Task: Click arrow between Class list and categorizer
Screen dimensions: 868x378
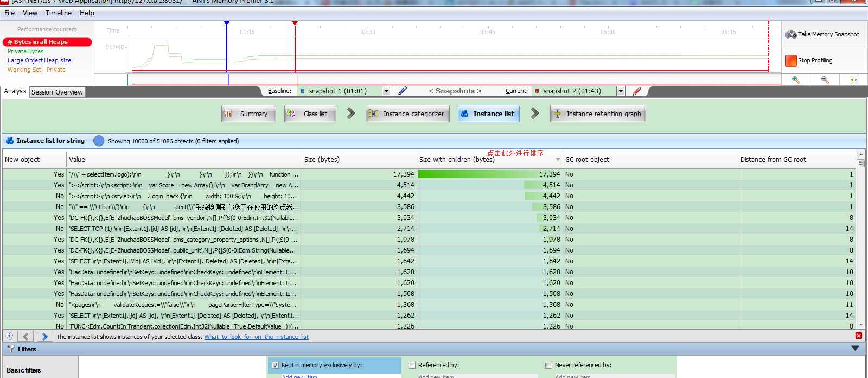Action: pyautogui.click(x=351, y=114)
